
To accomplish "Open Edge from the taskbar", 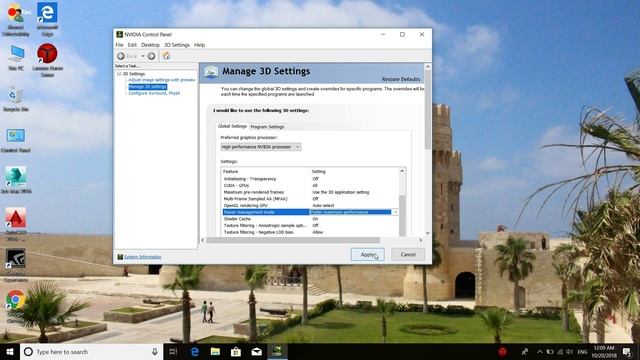I will tap(195, 351).
